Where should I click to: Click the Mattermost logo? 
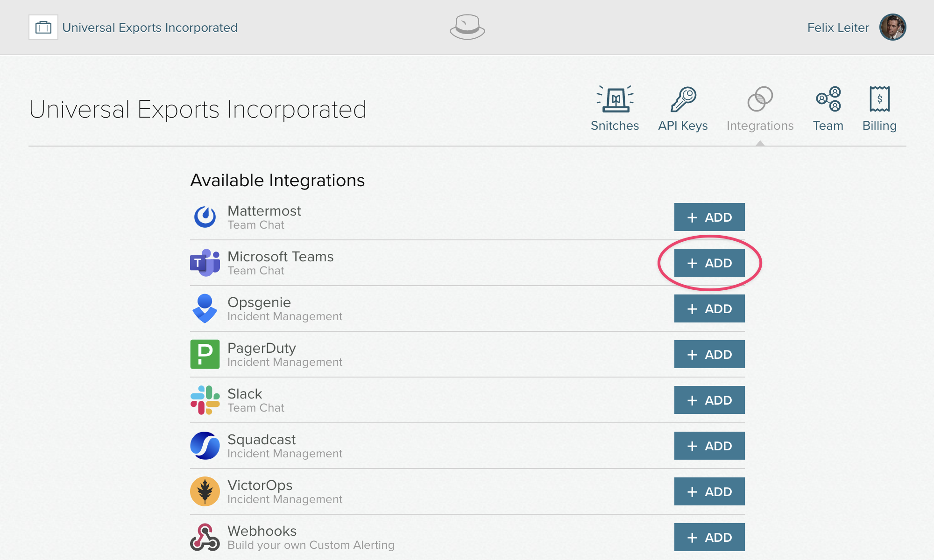(204, 217)
